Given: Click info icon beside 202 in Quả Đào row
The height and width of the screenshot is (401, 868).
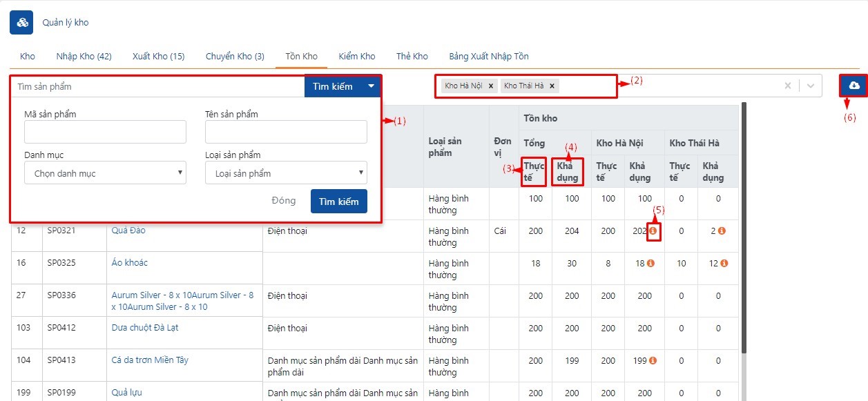Looking at the screenshot, I should coord(653,231).
